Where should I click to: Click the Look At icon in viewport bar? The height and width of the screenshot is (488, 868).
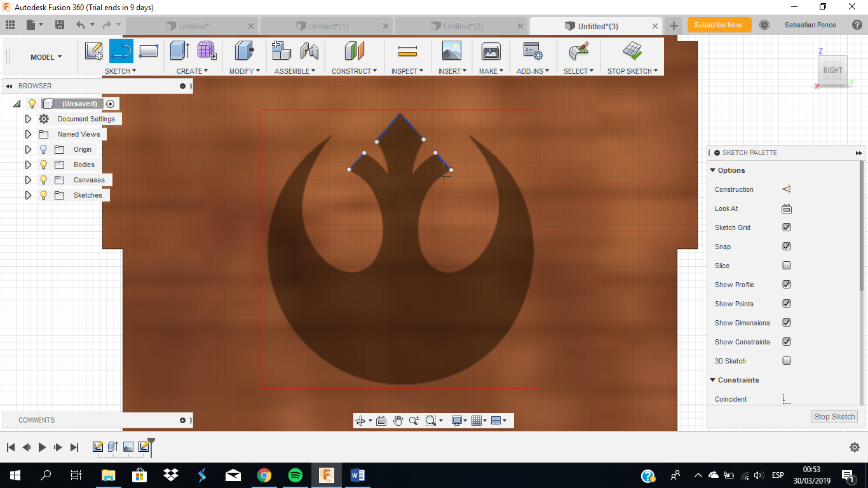pos(381,421)
